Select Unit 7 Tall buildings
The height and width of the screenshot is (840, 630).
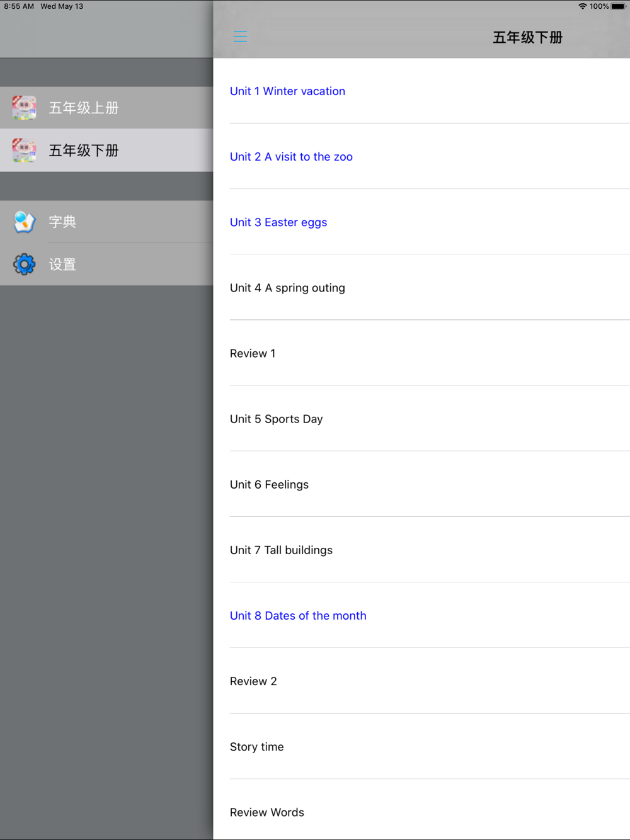421,550
